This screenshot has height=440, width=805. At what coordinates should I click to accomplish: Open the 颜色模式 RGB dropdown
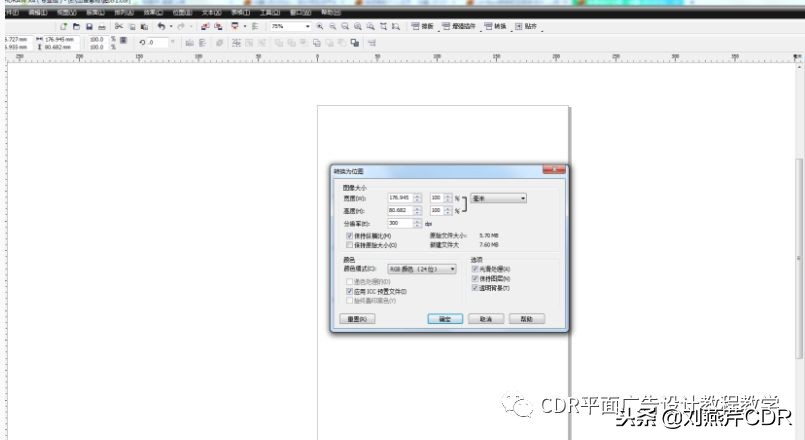[x=422, y=269]
